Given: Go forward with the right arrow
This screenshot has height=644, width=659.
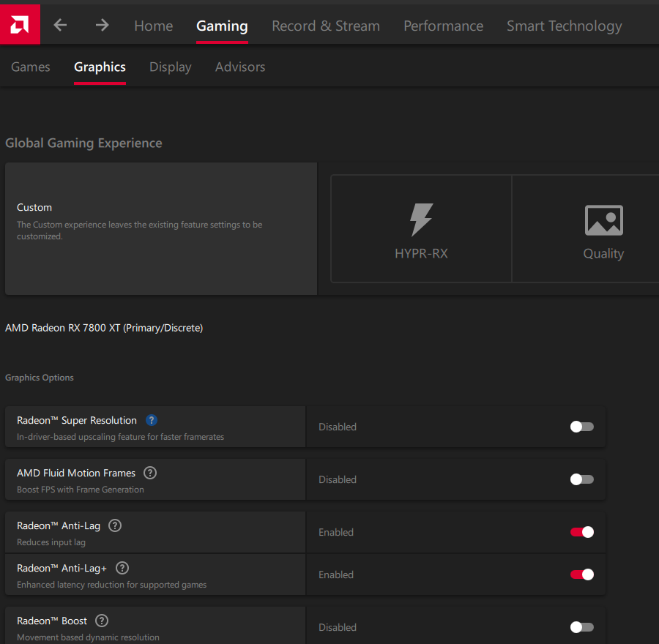Looking at the screenshot, I should point(102,25).
